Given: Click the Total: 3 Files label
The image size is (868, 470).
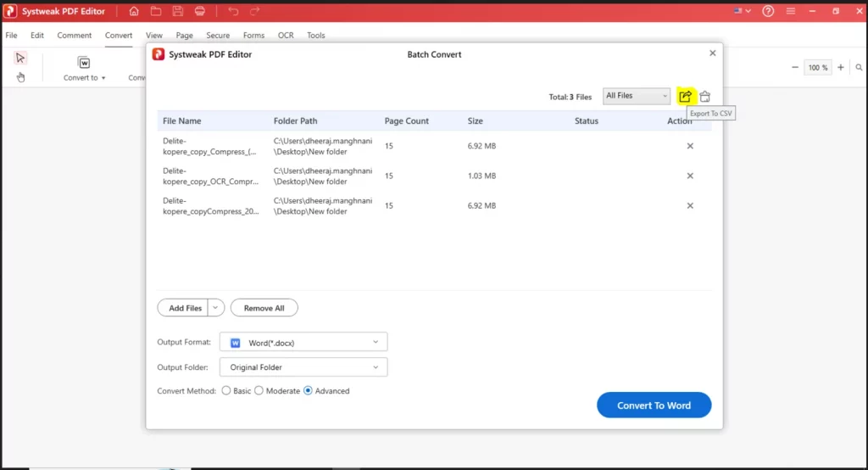Looking at the screenshot, I should [570, 97].
